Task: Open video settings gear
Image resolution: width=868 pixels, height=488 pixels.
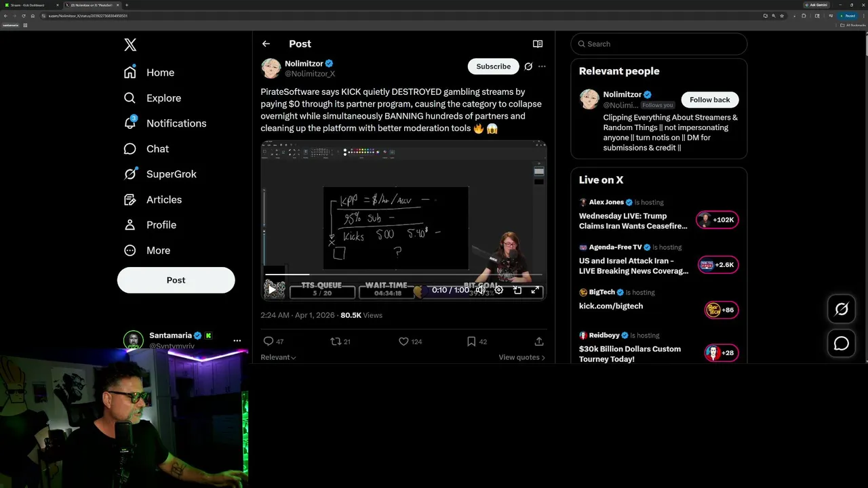Action: [x=498, y=289]
